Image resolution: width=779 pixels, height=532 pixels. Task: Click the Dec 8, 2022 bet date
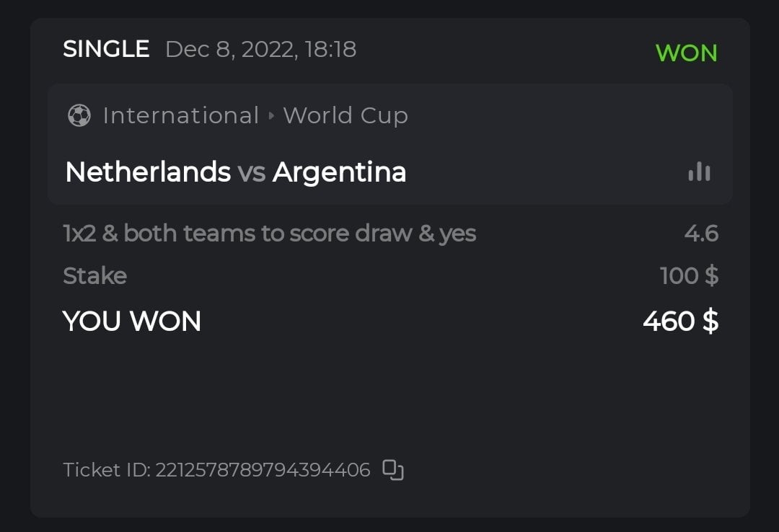[x=260, y=49]
